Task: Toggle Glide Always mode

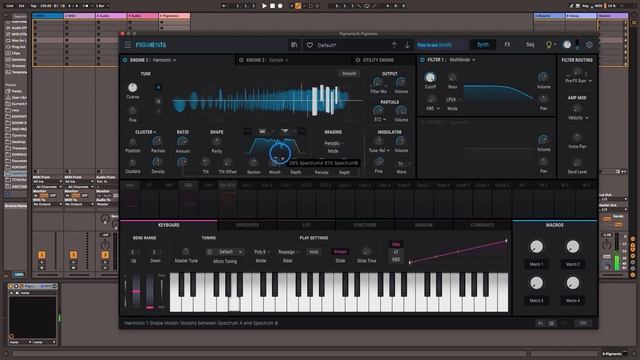Action: pos(340,252)
